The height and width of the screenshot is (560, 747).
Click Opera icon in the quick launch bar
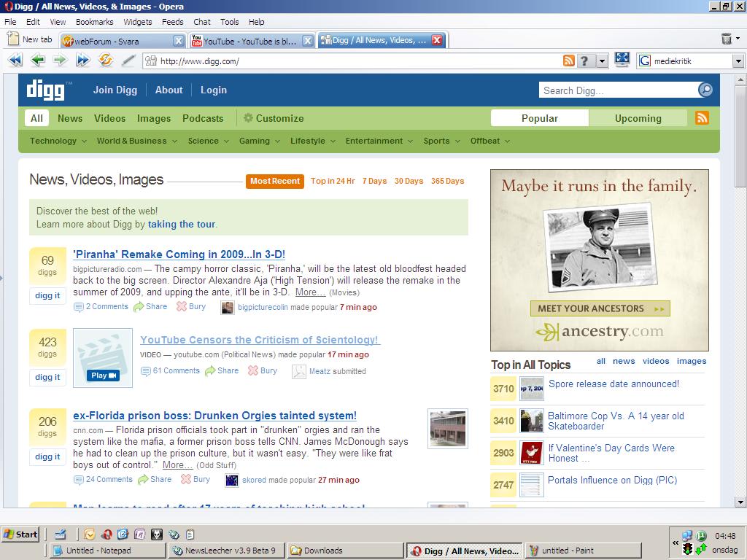point(107,534)
